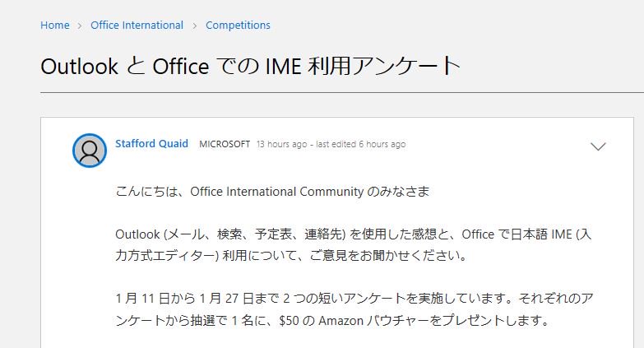Click the paragraph starting "1 月 11 日から"

click(x=354, y=309)
